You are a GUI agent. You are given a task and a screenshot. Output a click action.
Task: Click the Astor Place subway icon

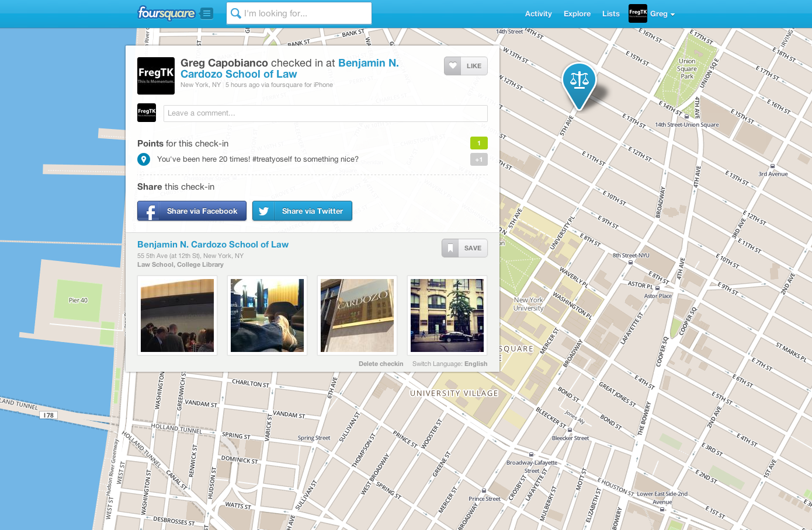pos(657,288)
